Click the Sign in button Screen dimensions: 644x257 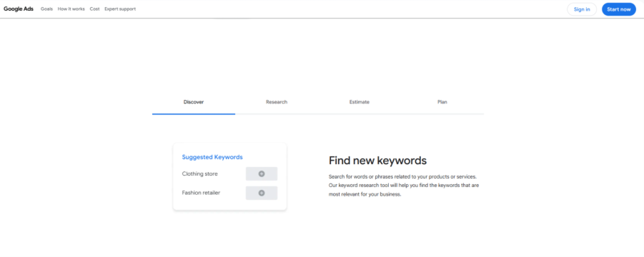(x=582, y=9)
